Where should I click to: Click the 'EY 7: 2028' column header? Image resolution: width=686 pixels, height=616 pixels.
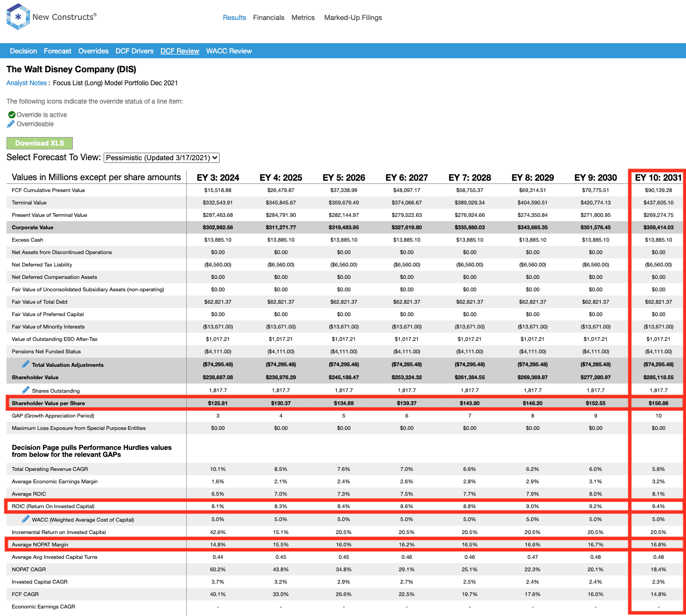click(x=470, y=177)
